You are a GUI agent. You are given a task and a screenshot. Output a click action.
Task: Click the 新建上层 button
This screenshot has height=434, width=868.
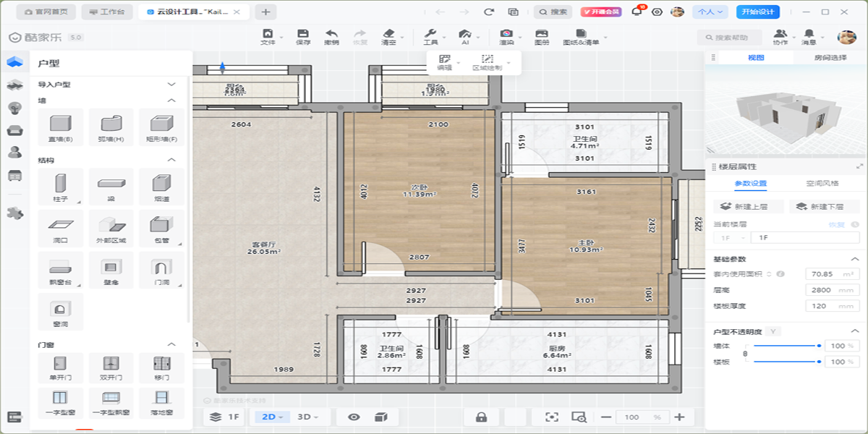747,206
